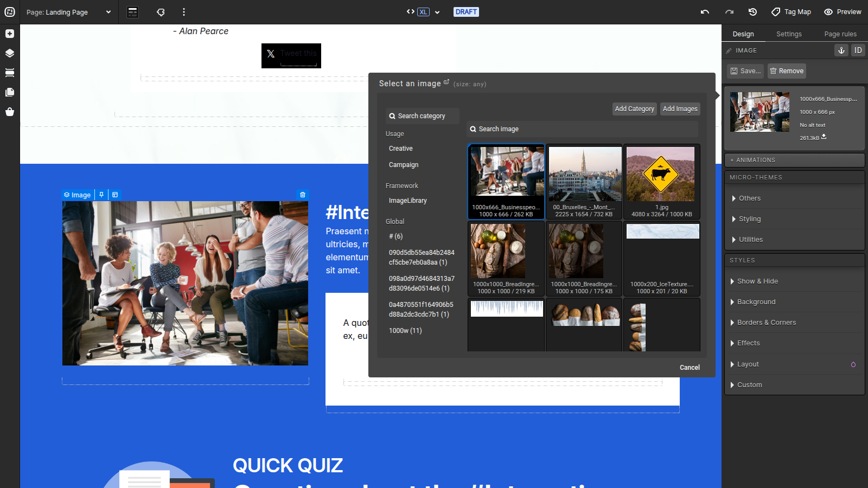Open the layers panel icon

(10, 53)
